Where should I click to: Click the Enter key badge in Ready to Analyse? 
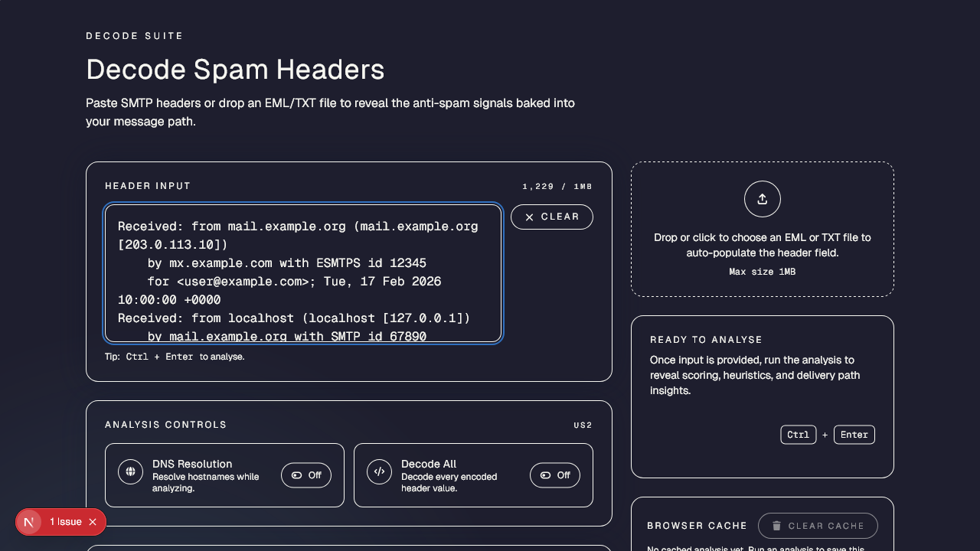click(x=854, y=435)
